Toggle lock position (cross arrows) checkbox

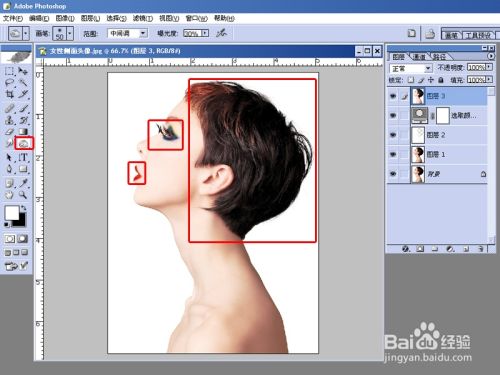431,80
